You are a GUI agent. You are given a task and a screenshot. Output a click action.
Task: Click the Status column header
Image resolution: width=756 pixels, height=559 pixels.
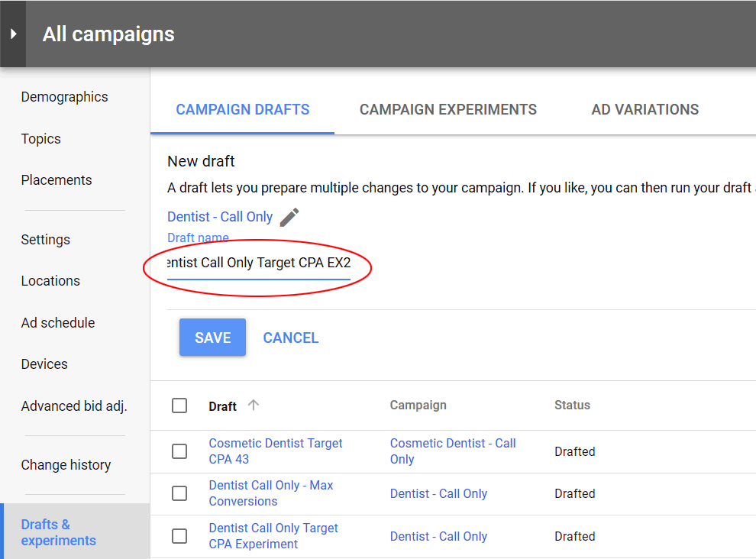572,406
